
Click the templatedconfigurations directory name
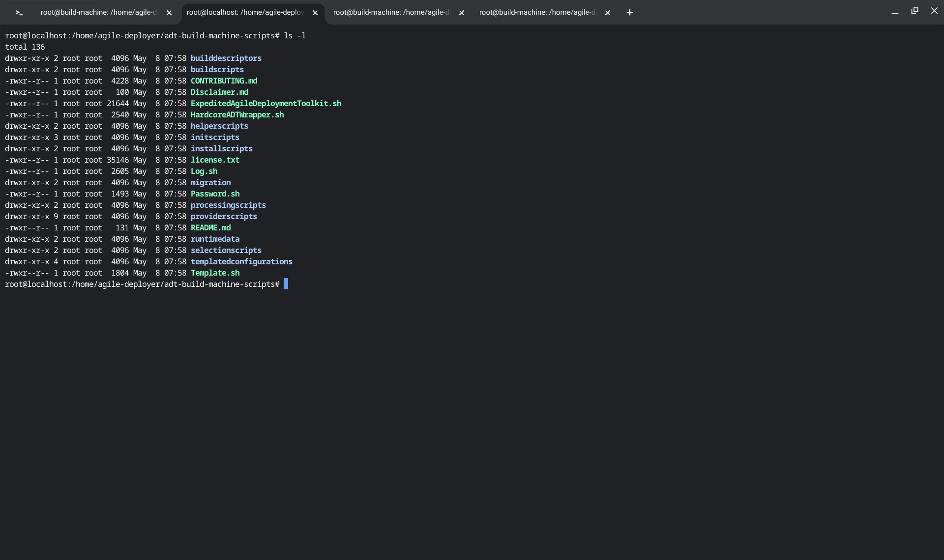[241, 262]
